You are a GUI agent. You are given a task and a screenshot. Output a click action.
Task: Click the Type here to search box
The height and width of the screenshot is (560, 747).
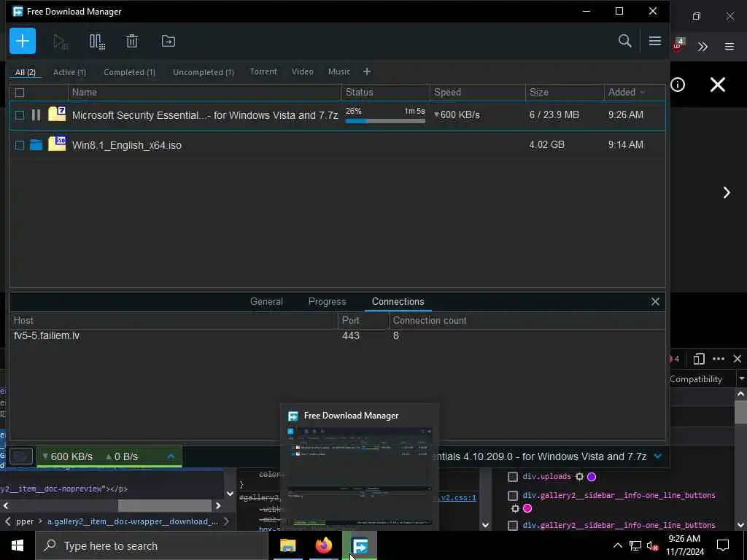coord(152,545)
